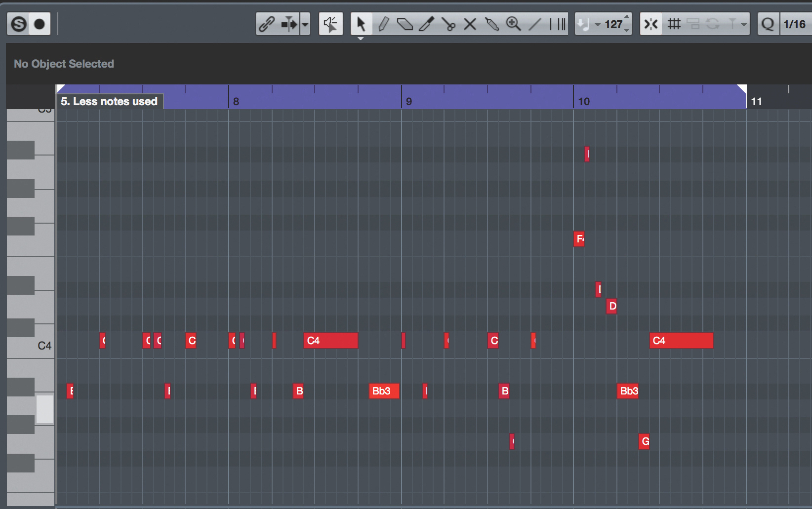
Task: Click the left locator triangle in ruler
Action: [61, 88]
